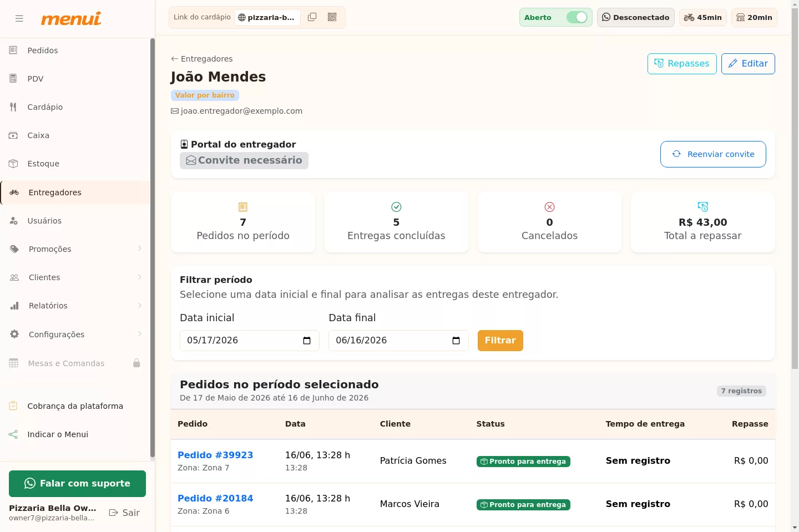Expand the Configurações submenu
Image resolution: width=799 pixels, height=532 pixels.
tap(139, 334)
